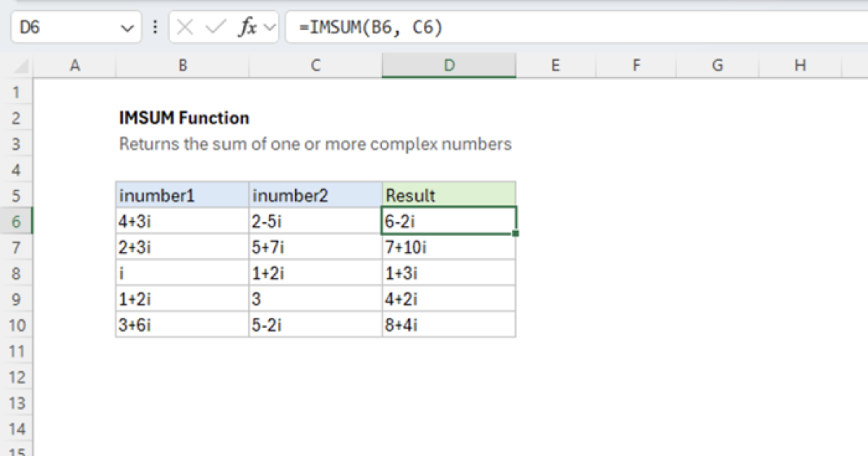This screenshot has width=868, height=456.
Task: Click the three-dot separator beside the Name Box
Action: pyautogui.click(x=156, y=28)
